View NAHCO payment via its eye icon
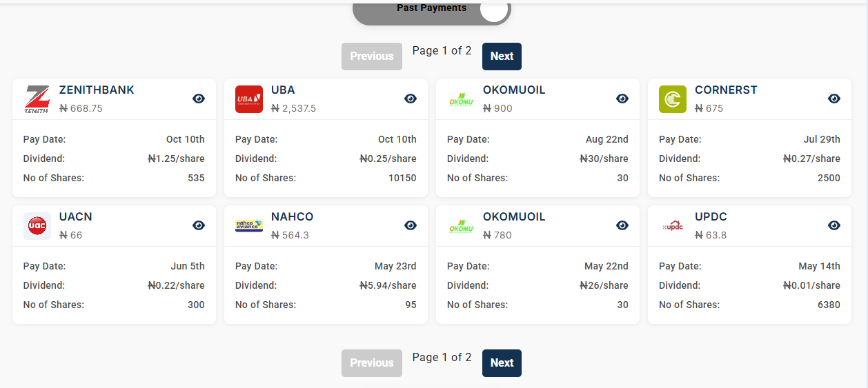 pyautogui.click(x=411, y=225)
